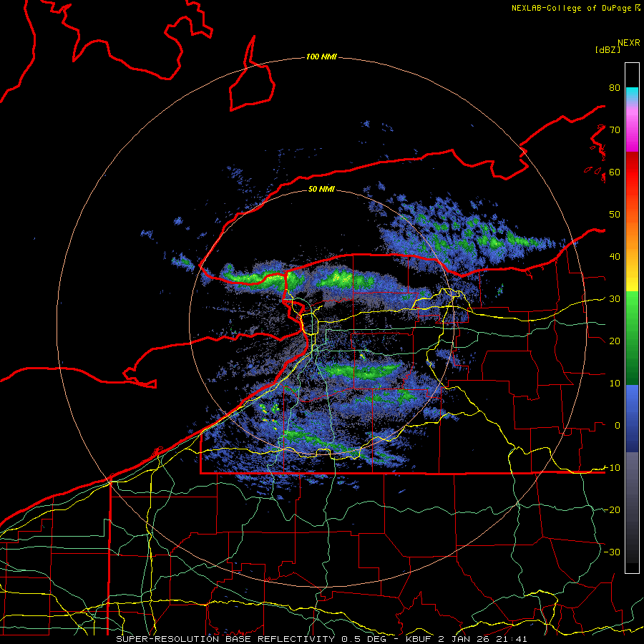Click the -30 value on the dBZ scale
This screenshot has height=644, width=644.
tap(612, 552)
